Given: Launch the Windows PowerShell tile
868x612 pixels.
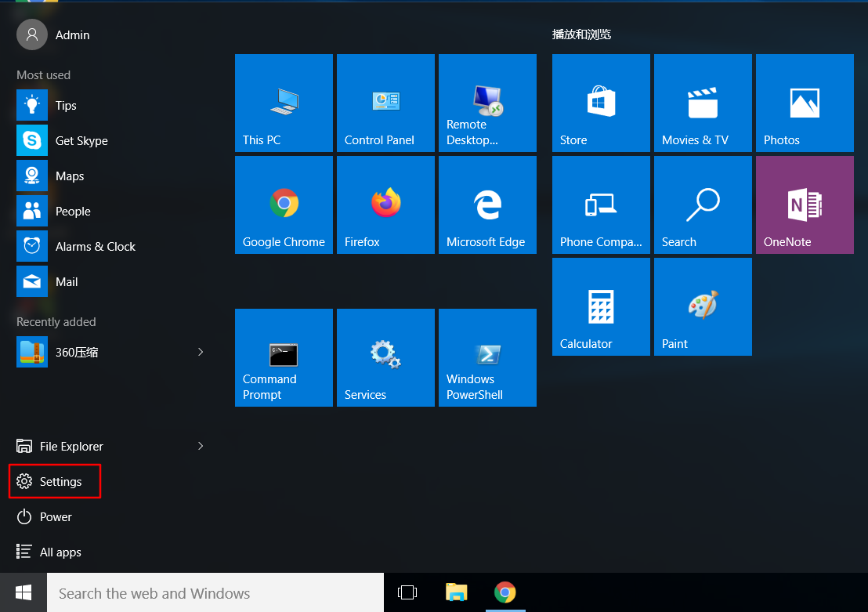Looking at the screenshot, I should [x=487, y=358].
